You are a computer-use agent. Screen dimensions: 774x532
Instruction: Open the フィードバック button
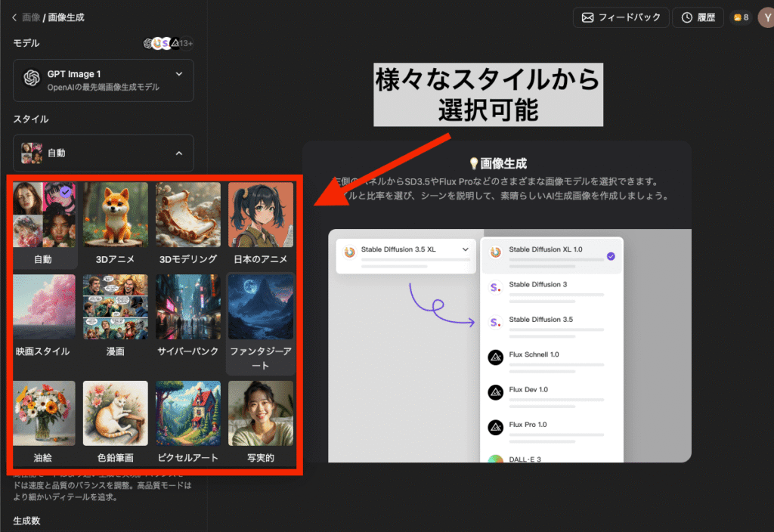point(621,17)
